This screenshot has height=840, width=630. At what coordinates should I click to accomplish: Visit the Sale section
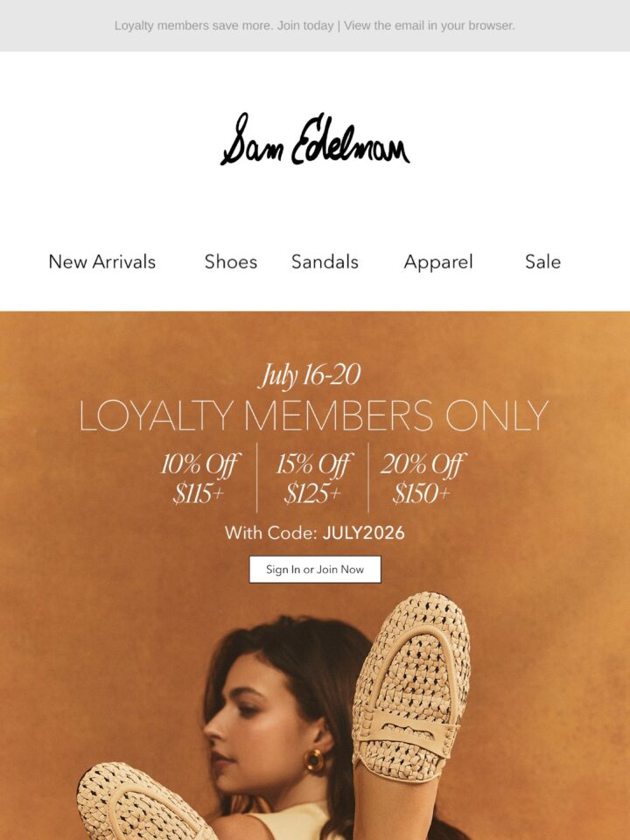coord(542,262)
